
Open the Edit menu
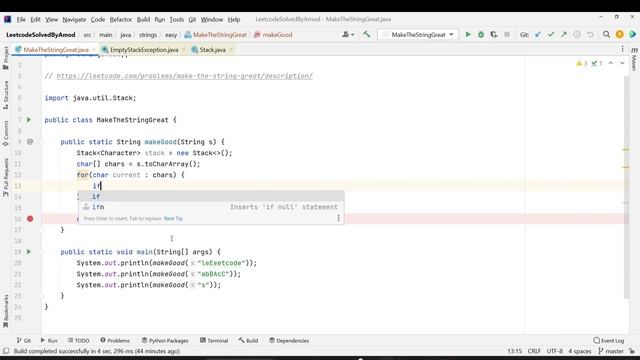click(36, 19)
